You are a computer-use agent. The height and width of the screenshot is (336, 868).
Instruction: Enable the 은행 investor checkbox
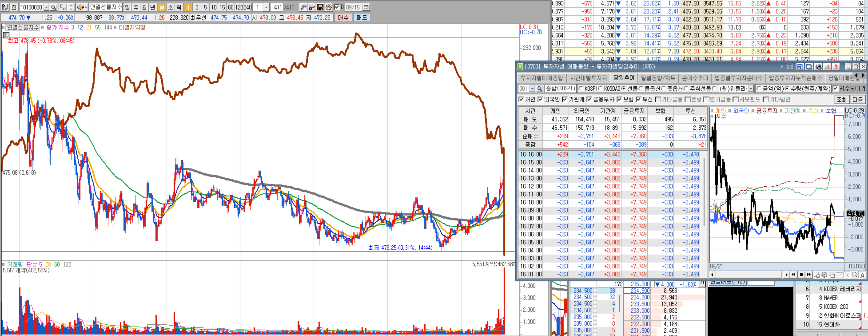[687, 99]
